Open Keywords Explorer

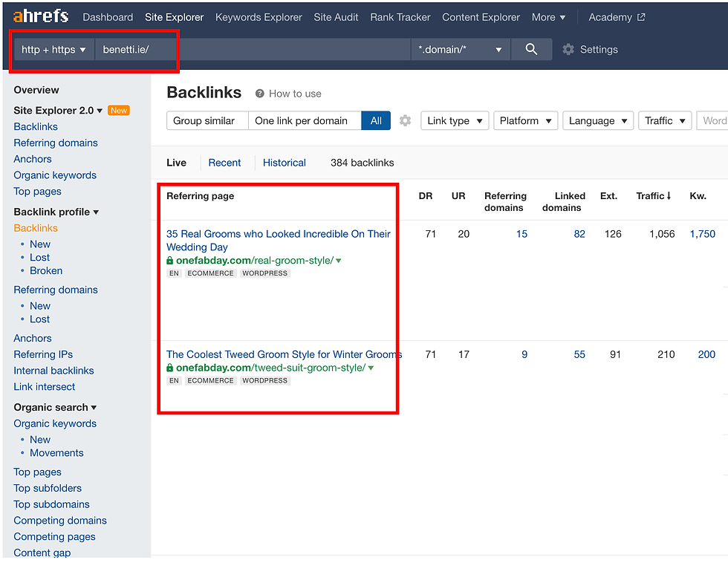click(x=259, y=17)
